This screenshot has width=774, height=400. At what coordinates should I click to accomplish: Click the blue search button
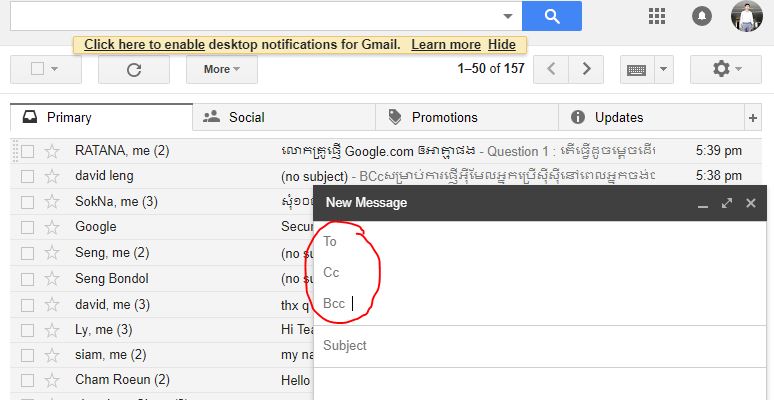click(x=551, y=16)
